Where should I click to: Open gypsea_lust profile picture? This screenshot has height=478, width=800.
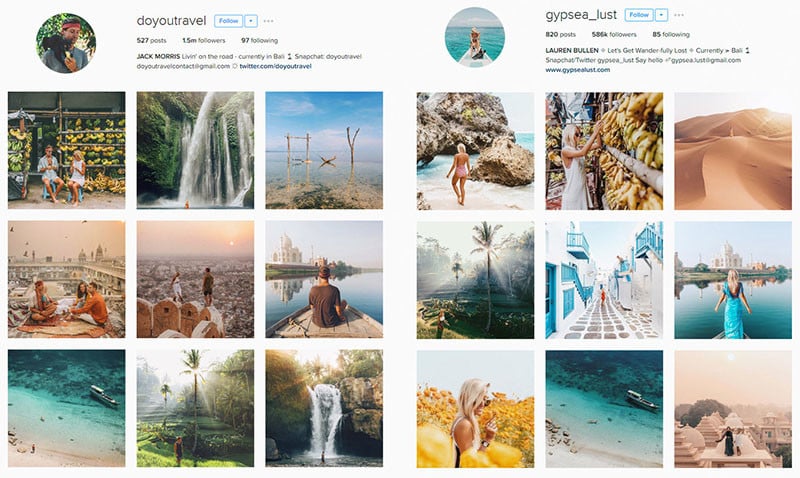(x=475, y=37)
